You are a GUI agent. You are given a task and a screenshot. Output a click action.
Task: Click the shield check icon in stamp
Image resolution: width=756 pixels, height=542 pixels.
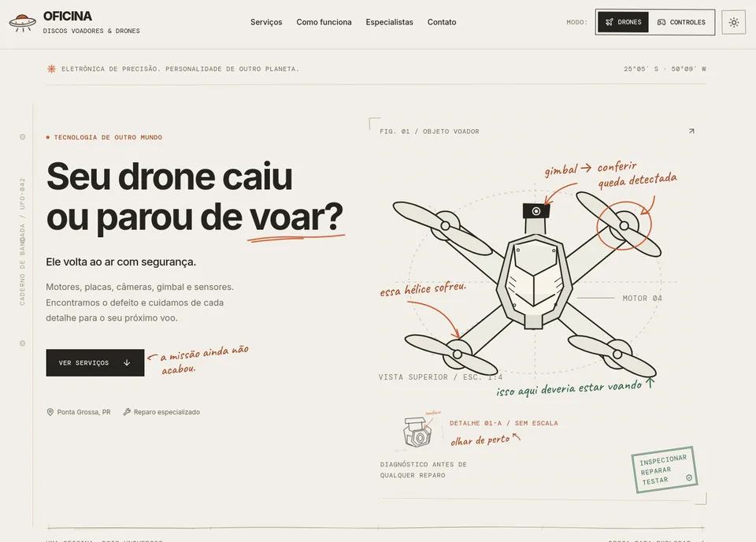pyautogui.click(x=689, y=478)
